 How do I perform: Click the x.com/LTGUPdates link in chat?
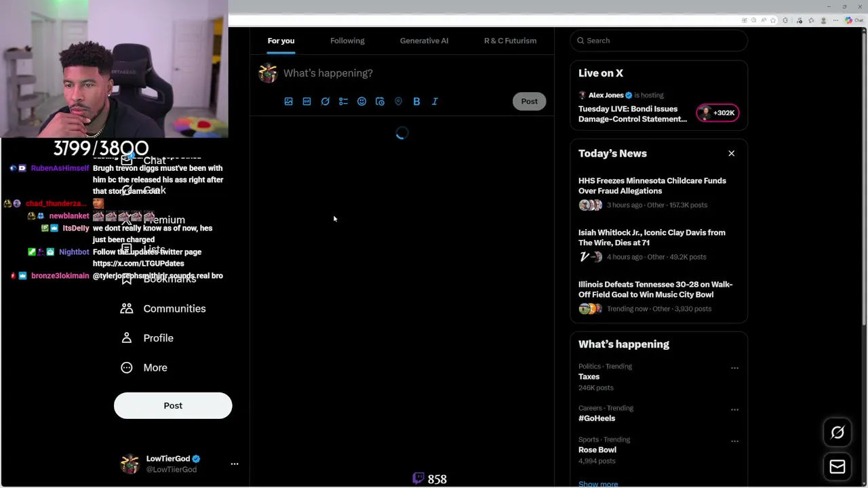[138, 264]
